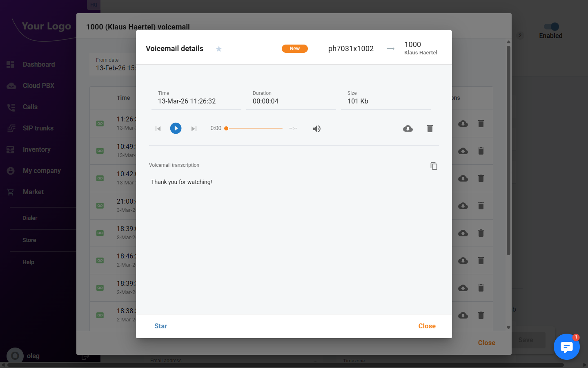Image resolution: width=588 pixels, height=368 pixels.
Task: Delete the voicemail using the trash icon
Action: (x=430, y=128)
